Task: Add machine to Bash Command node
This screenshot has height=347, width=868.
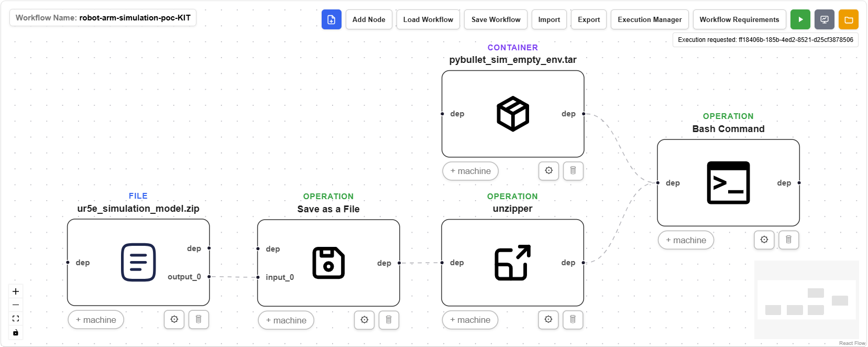Action: [686, 240]
